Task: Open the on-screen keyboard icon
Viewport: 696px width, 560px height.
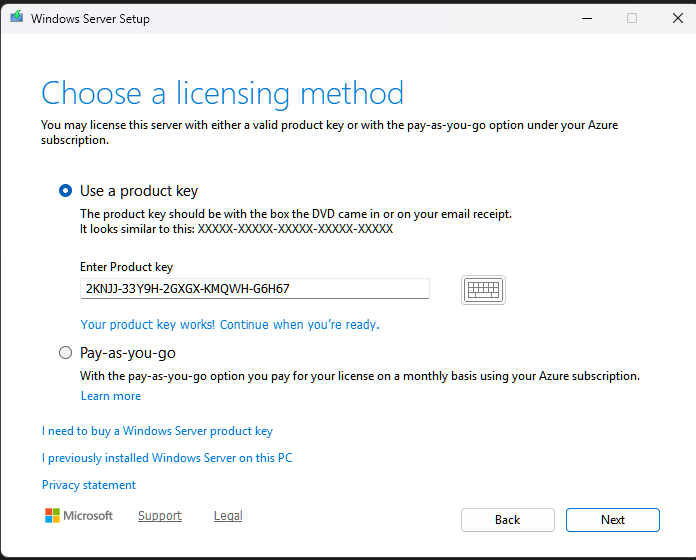Action: (483, 289)
